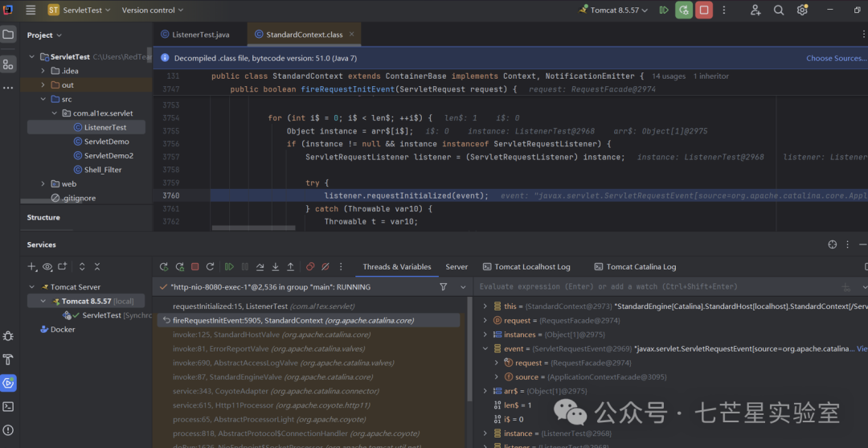Switch to the Server tab
Screen dimensions: 868x448
point(457,266)
